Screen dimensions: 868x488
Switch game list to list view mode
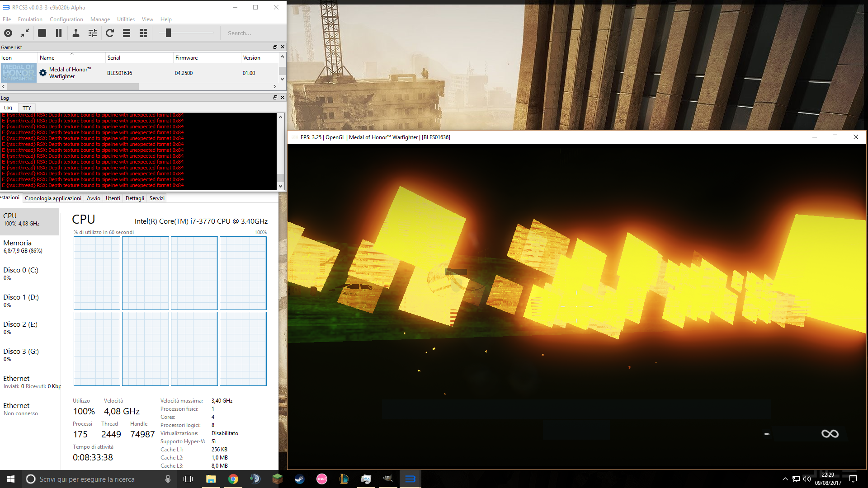[x=127, y=33]
